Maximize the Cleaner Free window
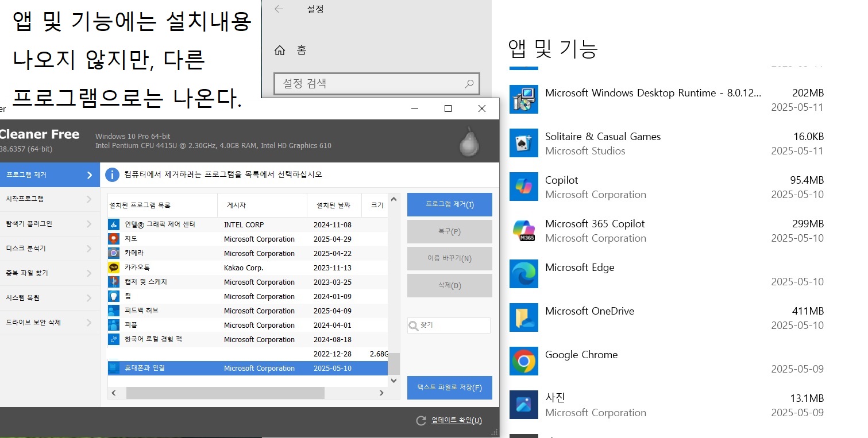 (x=448, y=108)
